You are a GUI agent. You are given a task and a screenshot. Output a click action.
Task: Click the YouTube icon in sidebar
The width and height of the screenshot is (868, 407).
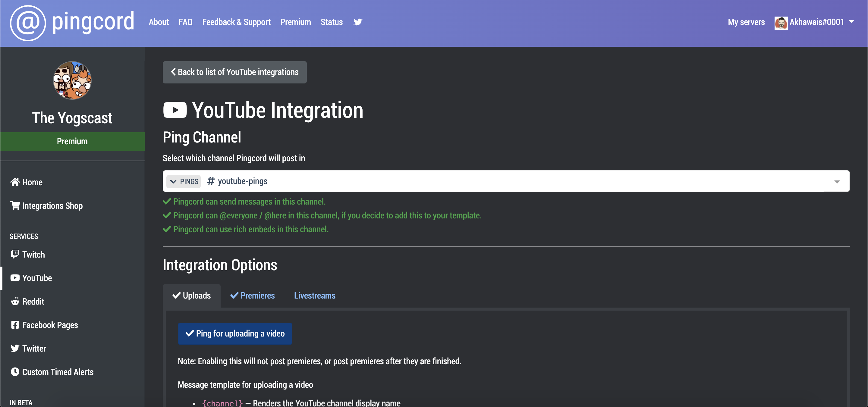click(15, 278)
